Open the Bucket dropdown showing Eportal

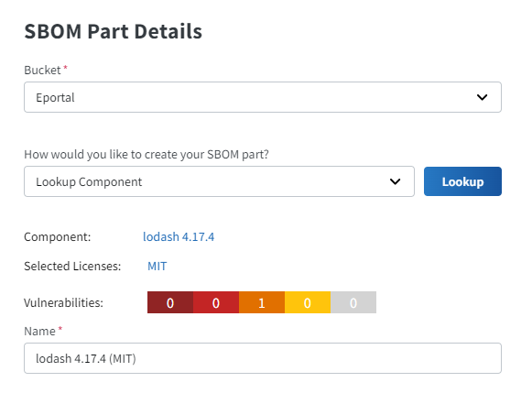(263, 97)
